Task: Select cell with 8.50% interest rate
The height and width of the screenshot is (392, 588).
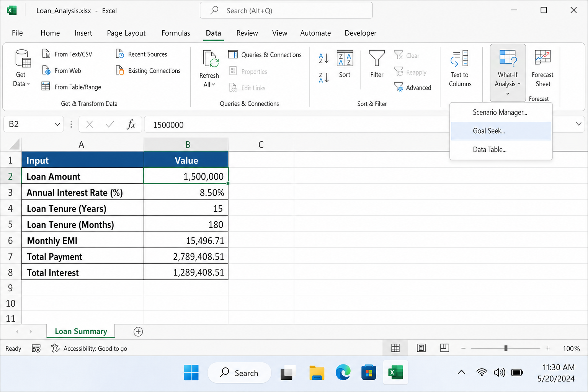Action: pos(186,192)
